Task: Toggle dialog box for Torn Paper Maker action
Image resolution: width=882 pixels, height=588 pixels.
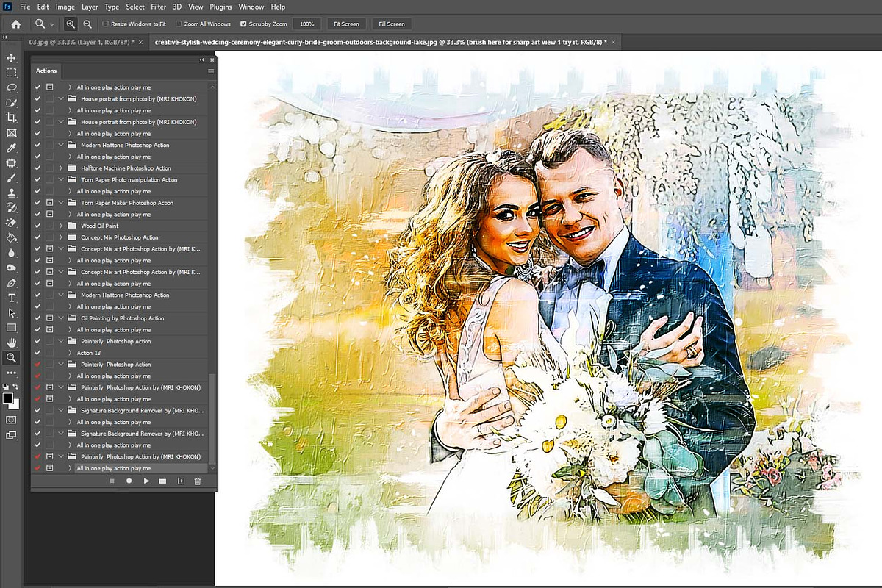Action: point(50,203)
